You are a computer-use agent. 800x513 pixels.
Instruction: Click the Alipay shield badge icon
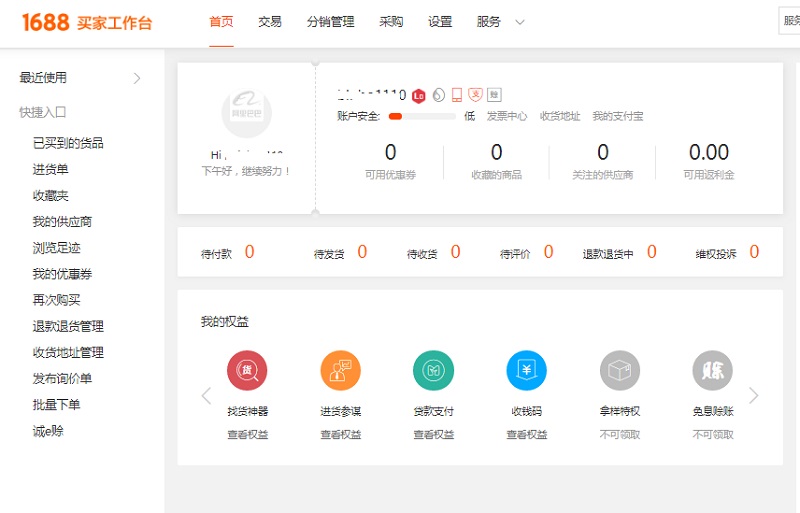[x=476, y=95]
